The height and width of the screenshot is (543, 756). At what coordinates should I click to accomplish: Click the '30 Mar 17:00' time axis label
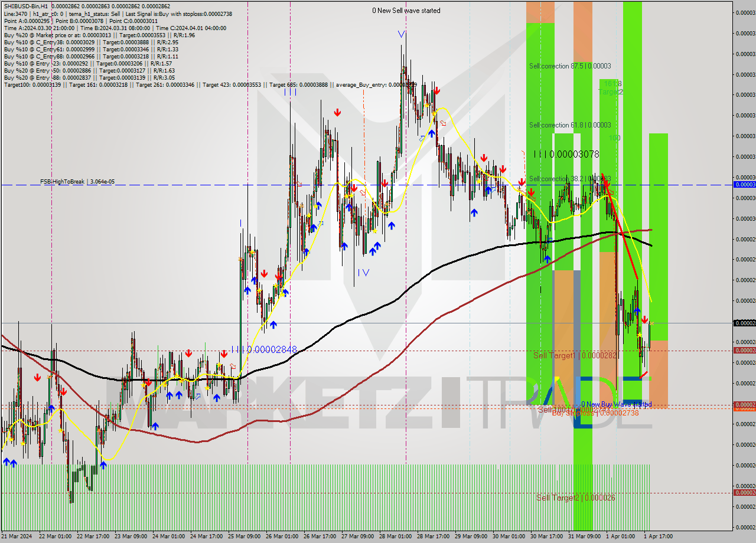pos(546,537)
